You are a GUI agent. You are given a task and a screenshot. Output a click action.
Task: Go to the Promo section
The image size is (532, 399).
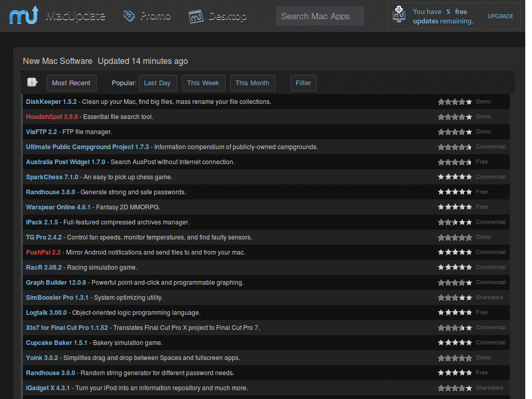[156, 16]
